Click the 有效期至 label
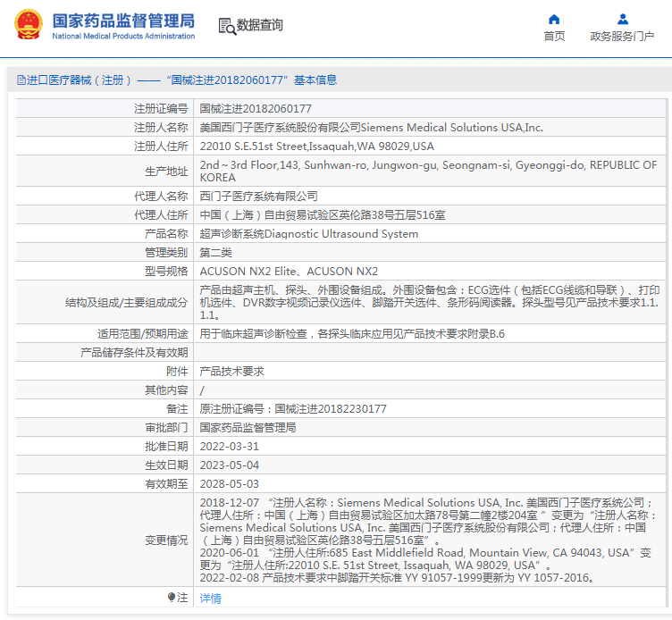This screenshot has height=620, width=672. 166,484
